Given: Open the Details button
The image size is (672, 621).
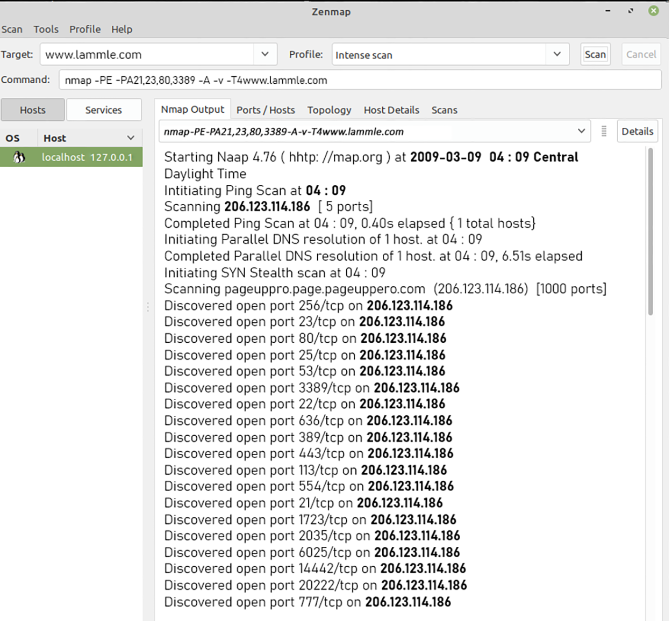Looking at the screenshot, I should (x=638, y=131).
